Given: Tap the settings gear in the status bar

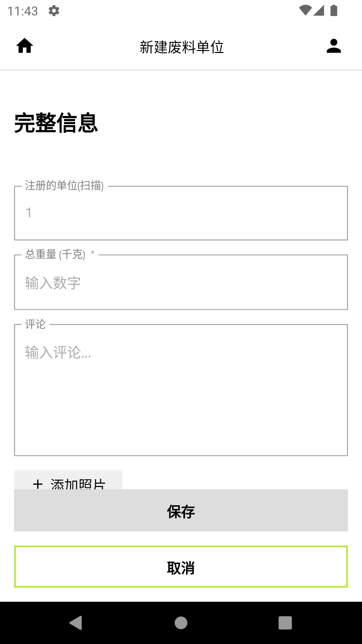Looking at the screenshot, I should coord(54,11).
